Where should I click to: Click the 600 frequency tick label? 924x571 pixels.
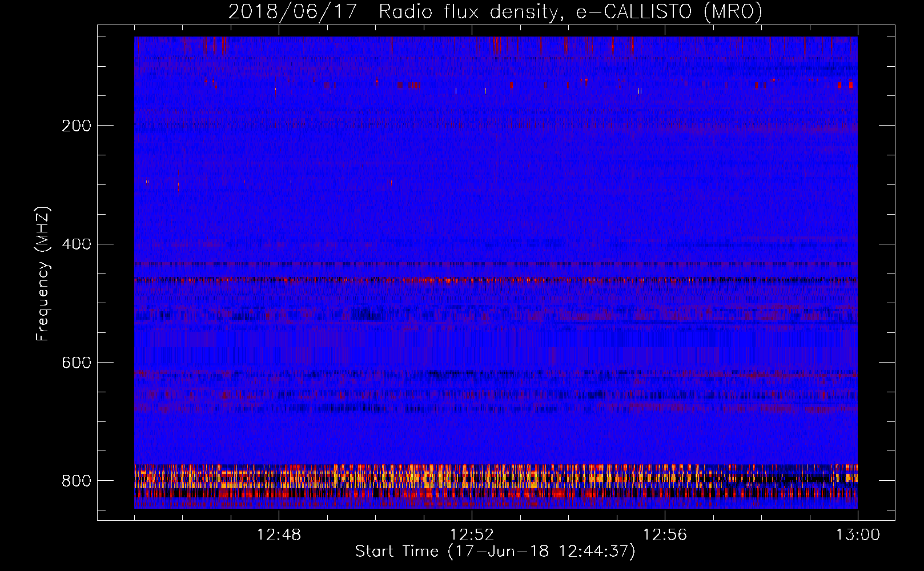point(76,363)
